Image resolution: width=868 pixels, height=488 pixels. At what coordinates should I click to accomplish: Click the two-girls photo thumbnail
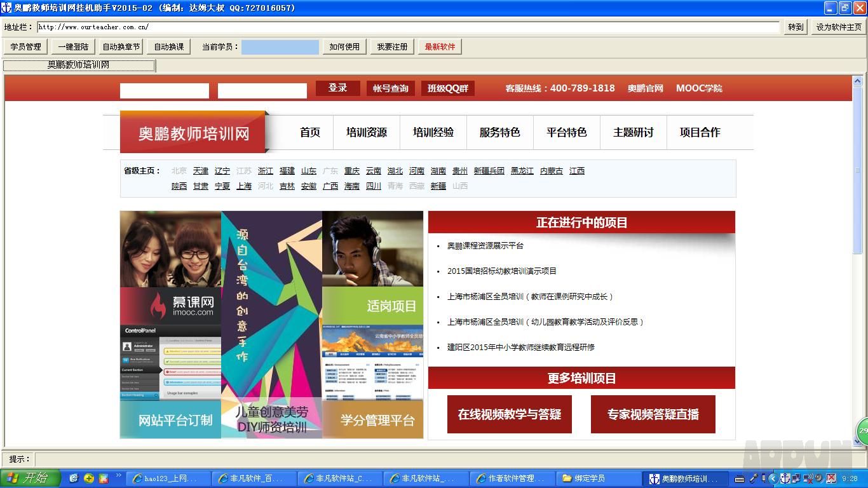point(170,249)
